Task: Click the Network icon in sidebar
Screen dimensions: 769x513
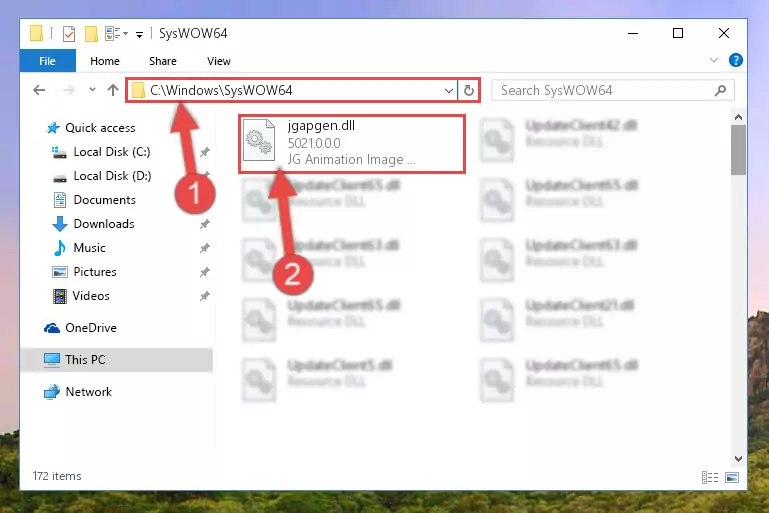Action: coord(52,392)
